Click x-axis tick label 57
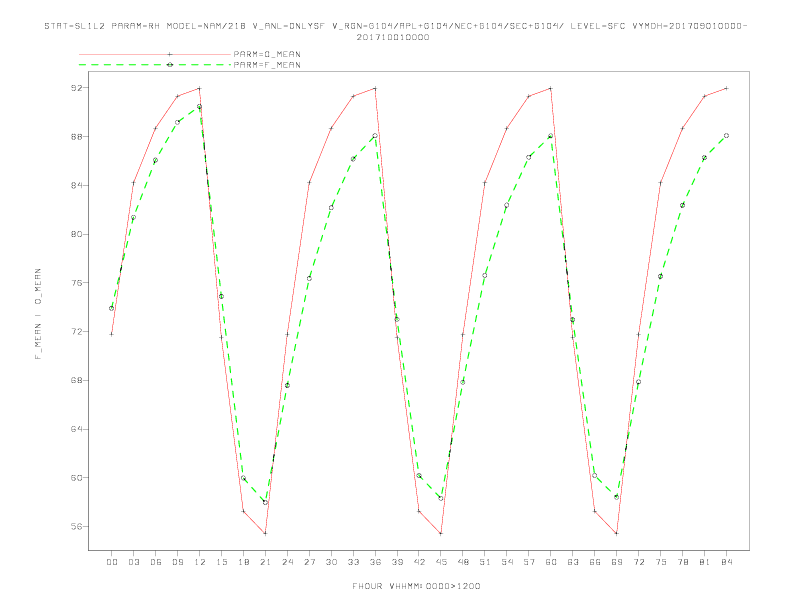792x612 pixels. pyautogui.click(x=529, y=562)
